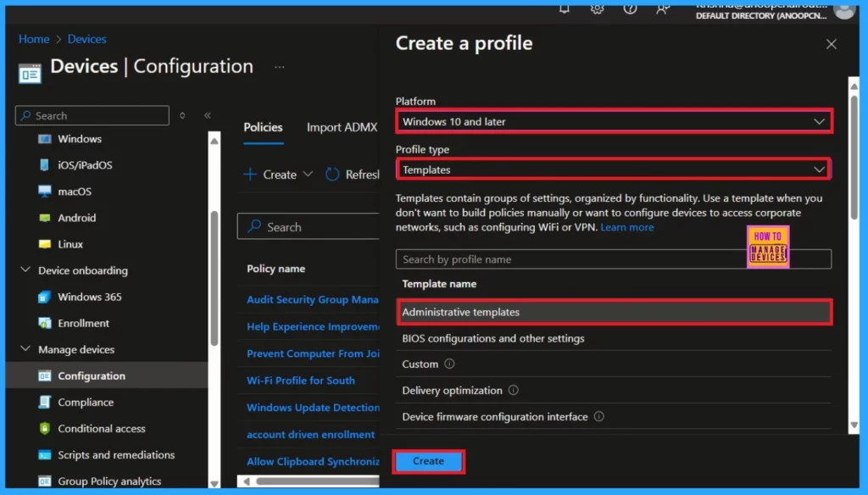The image size is (868, 495).
Task: Select BIOS configurations and other settings
Action: pyautogui.click(x=614, y=338)
